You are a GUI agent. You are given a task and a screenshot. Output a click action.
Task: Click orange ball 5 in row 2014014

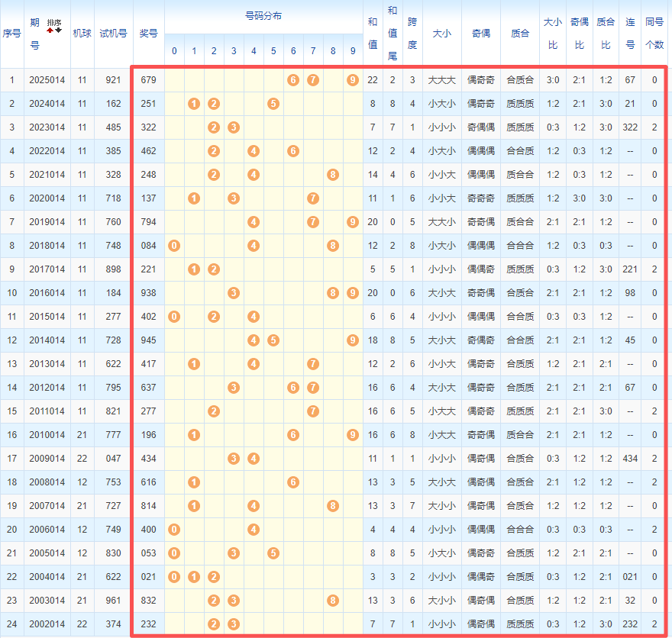273,340
